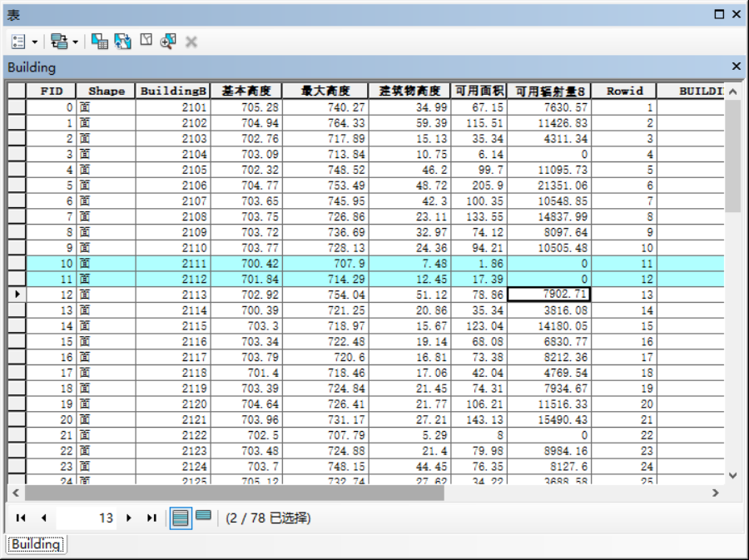Click the Zoom To Selected icon
749x560 pixels.
click(168, 42)
